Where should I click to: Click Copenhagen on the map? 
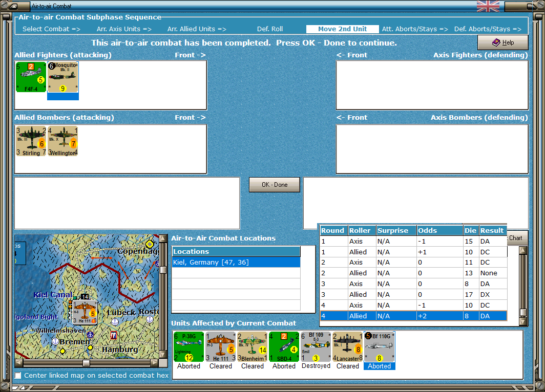(138, 251)
